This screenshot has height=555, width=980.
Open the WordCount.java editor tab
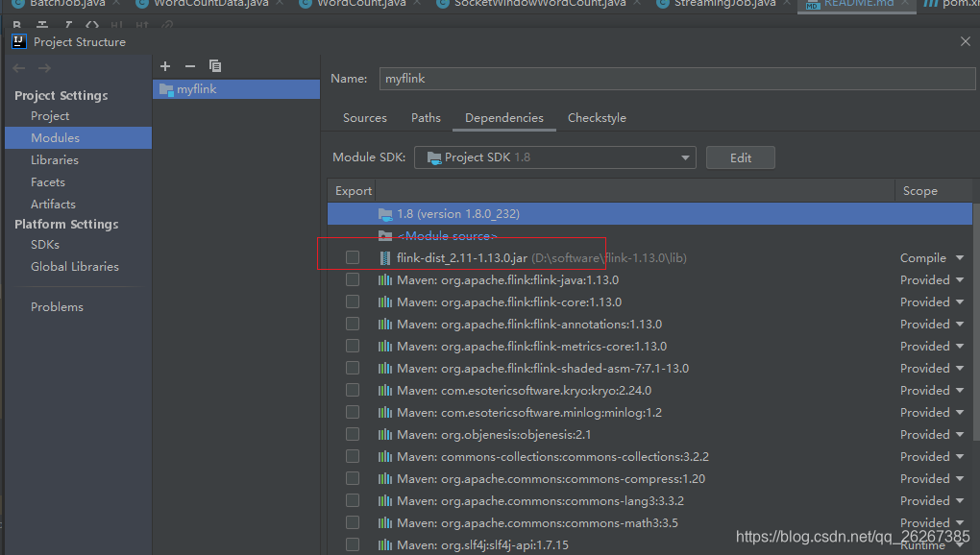pyautogui.click(x=361, y=4)
